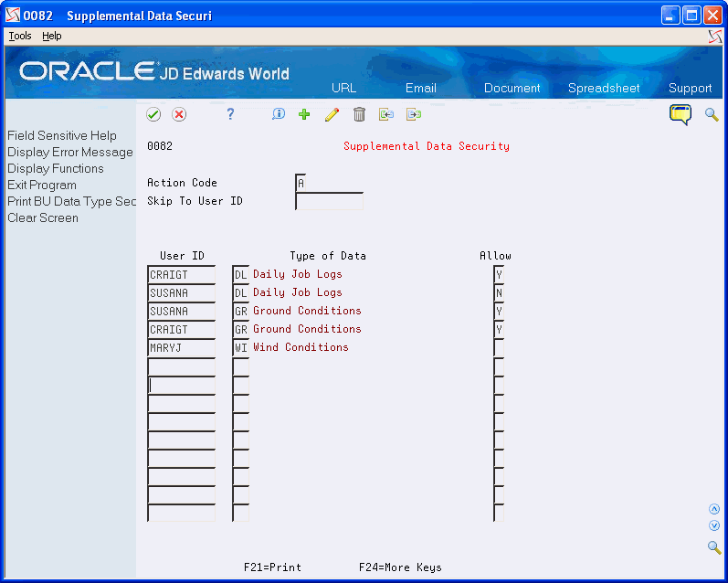The height and width of the screenshot is (583, 728).
Task: Open help with the question mark icon
Action: (x=230, y=114)
